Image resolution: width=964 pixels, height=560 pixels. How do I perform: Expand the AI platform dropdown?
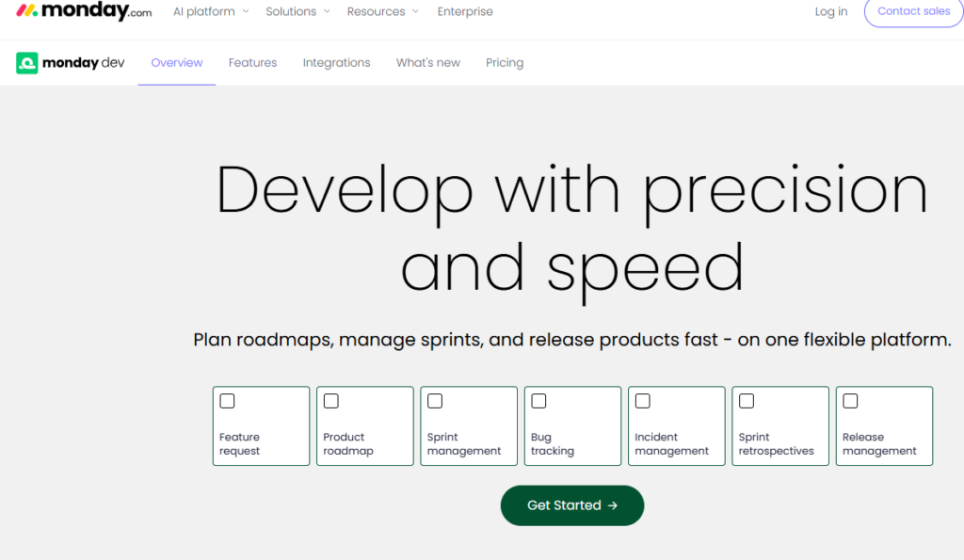pos(211,11)
